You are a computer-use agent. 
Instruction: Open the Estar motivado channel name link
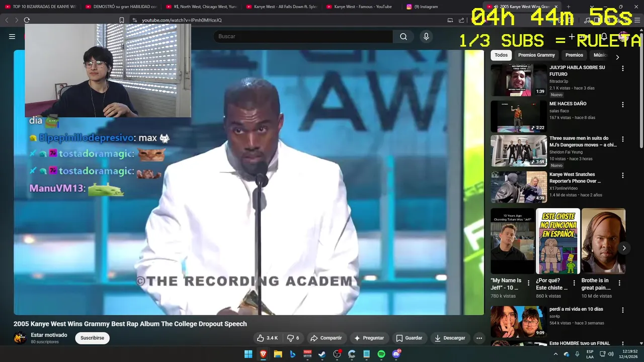click(49, 335)
